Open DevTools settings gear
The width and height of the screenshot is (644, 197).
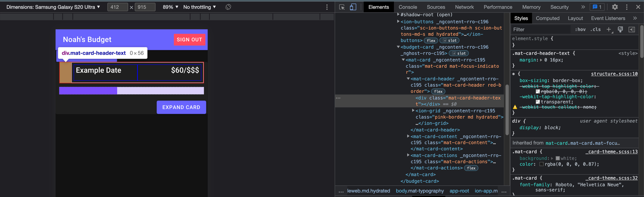tap(615, 7)
